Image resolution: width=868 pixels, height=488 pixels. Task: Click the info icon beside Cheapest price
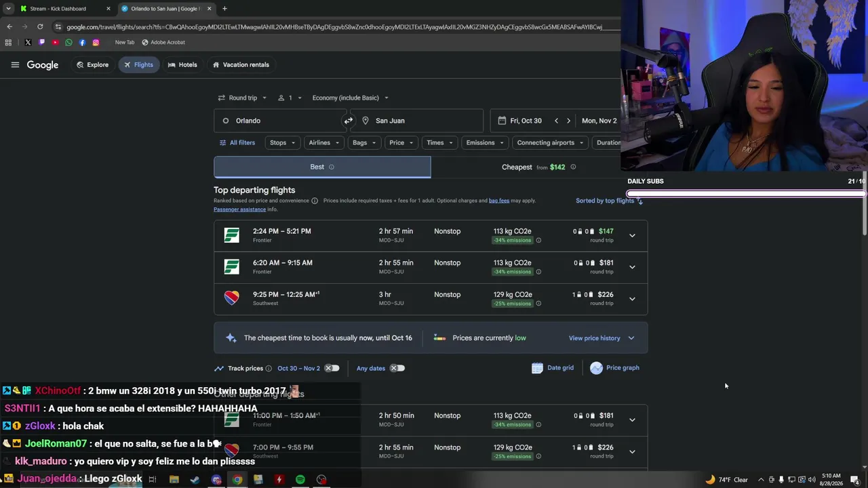point(573,167)
